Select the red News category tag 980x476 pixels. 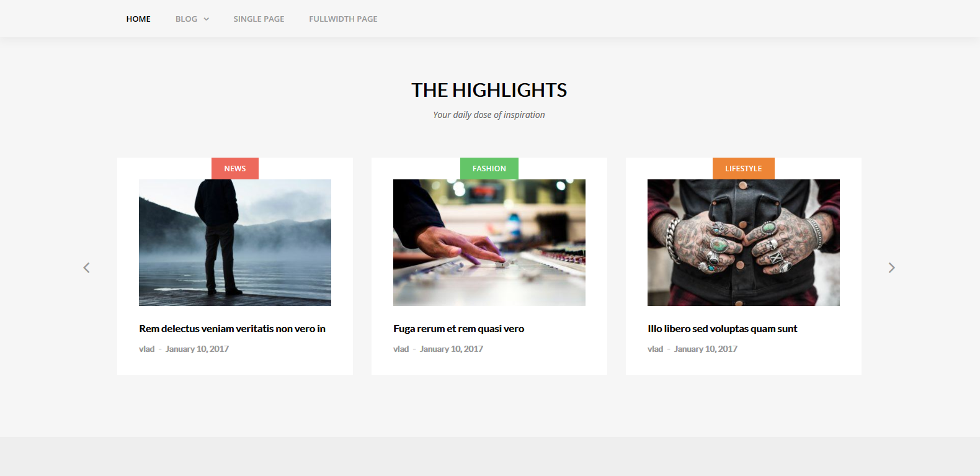[x=235, y=168]
